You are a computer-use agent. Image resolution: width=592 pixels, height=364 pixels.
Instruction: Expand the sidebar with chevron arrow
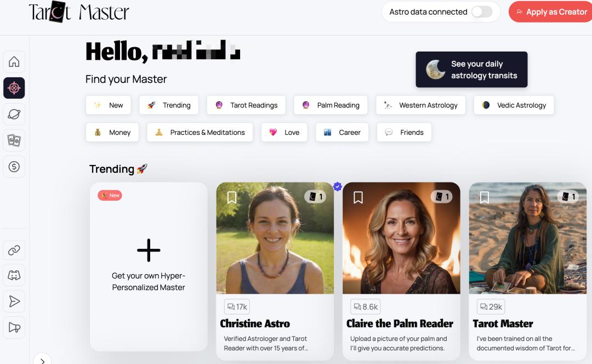tap(42, 361)
